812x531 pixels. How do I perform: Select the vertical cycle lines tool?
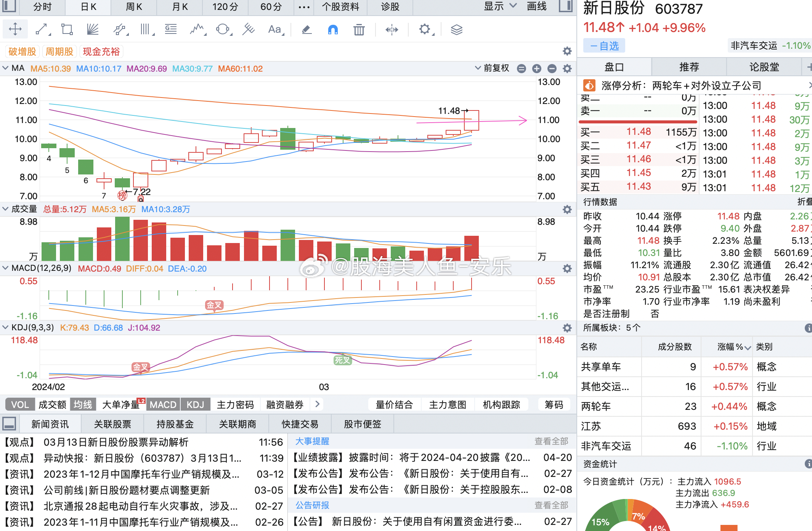tap(146, 29)
